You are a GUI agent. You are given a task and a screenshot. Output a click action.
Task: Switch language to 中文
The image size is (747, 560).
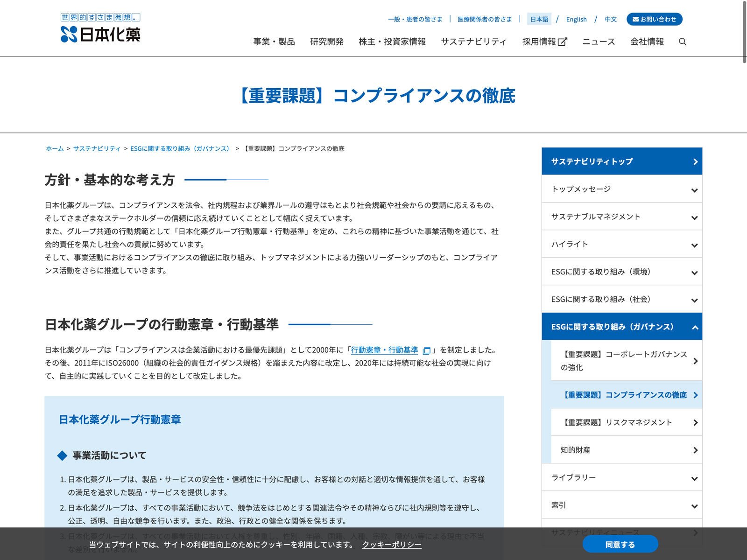click(x=611, y=19)
